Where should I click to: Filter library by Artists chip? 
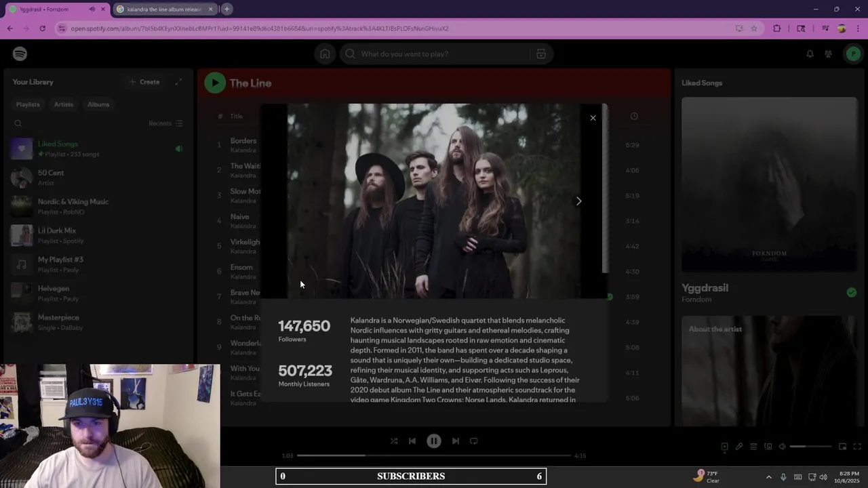[x=64, y=104]
